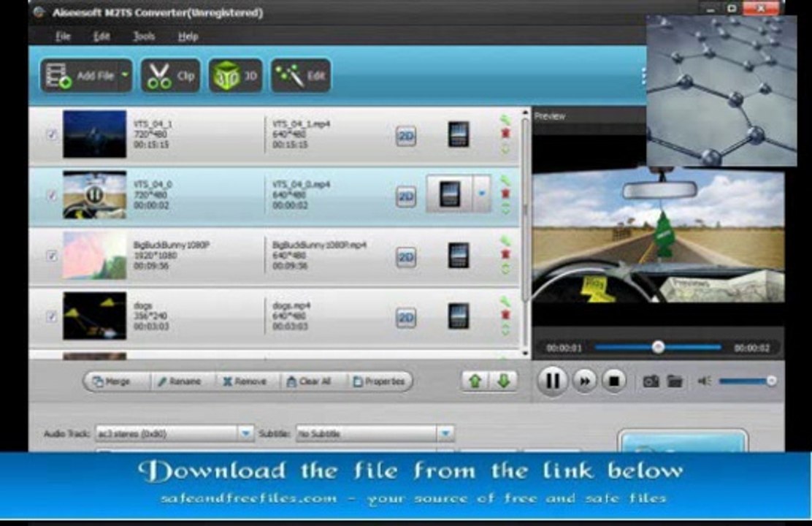The width and height of the screenshot is (812, 526).
Task: Toggle the 2D button for BigBuckBunny1080P
Action: coord(406,258)
